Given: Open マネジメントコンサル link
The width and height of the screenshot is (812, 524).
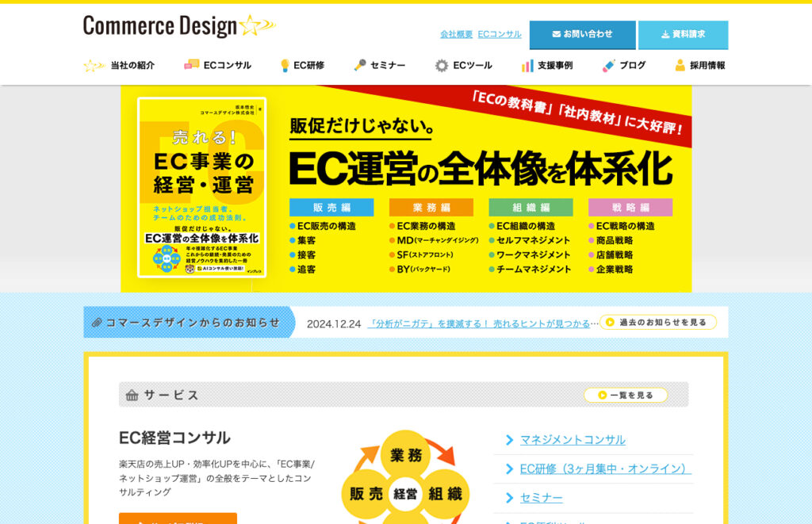Looking at the screenshot, I should point(573,440).
